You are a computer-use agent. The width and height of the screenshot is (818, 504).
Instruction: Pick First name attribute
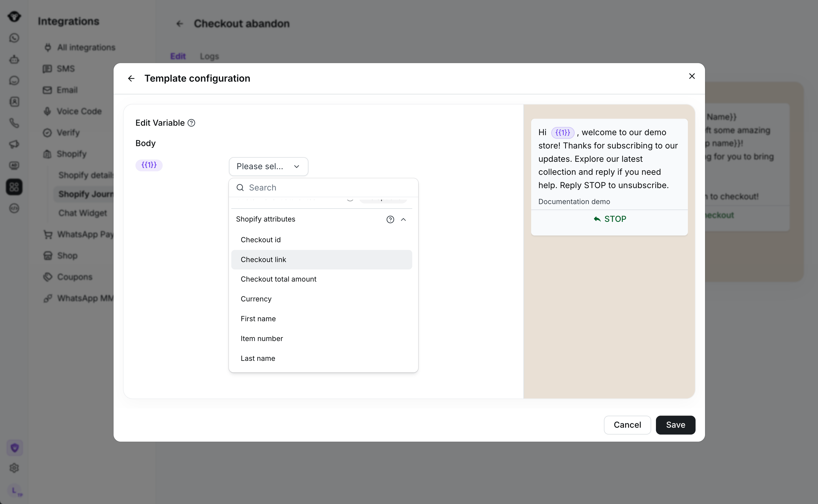click(x=321, y=319)
